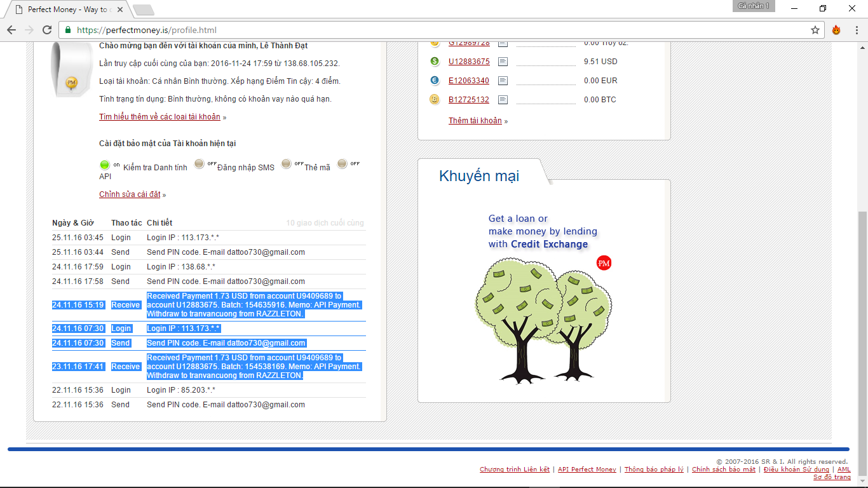The image size is (868, 488).
Task: Open statement icon beside account U12883675
Action: [x=503, y=62]
